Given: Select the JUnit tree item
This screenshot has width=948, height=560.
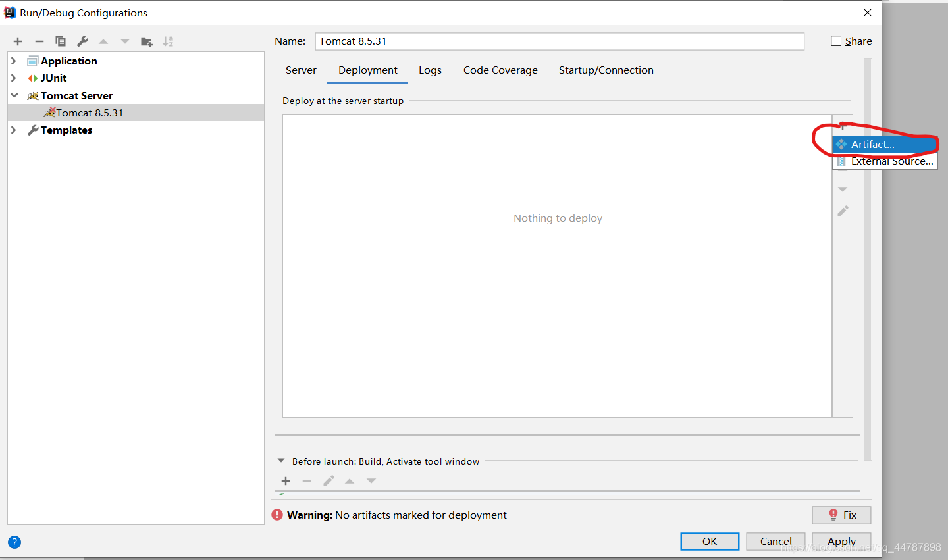Looking at the screenshot, I should [x=53, y=78].
